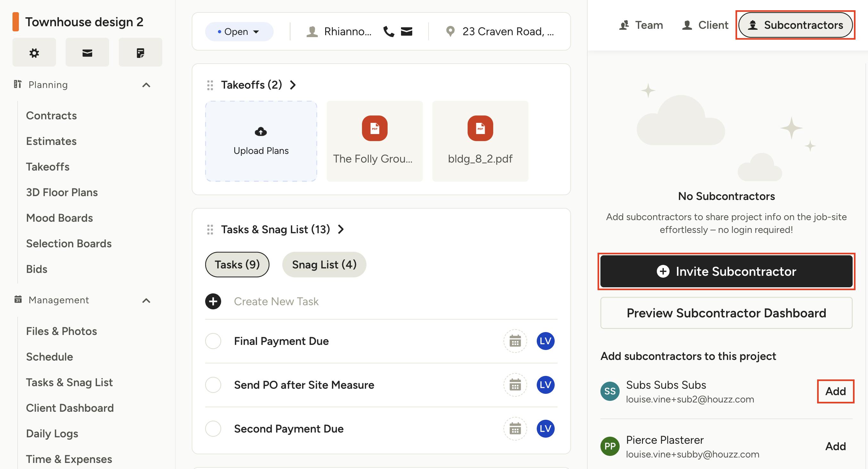Open the project status Open dropdown
Image resolution: width=868 pixels, height=469 pixels.
coord(239,32)
